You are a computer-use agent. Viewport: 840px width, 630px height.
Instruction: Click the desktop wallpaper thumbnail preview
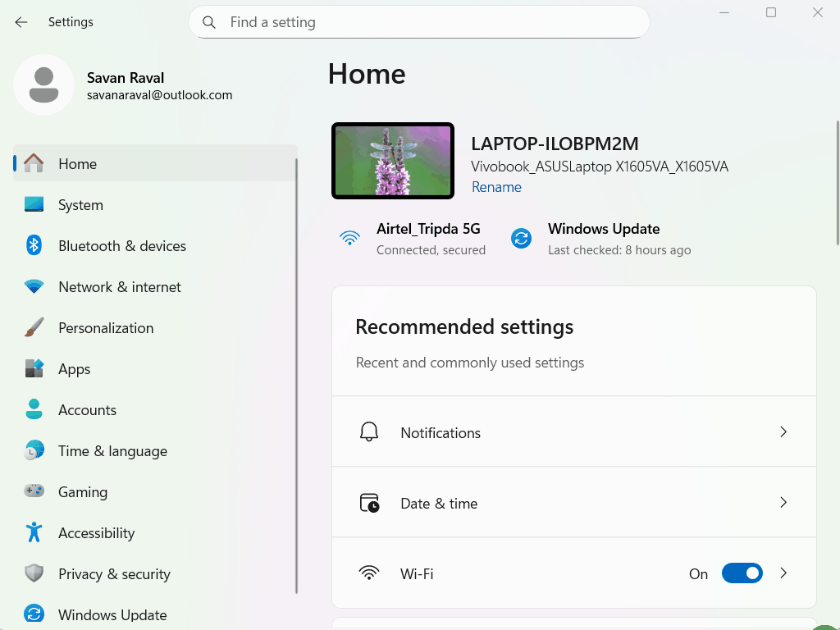(x=393, y=161)
